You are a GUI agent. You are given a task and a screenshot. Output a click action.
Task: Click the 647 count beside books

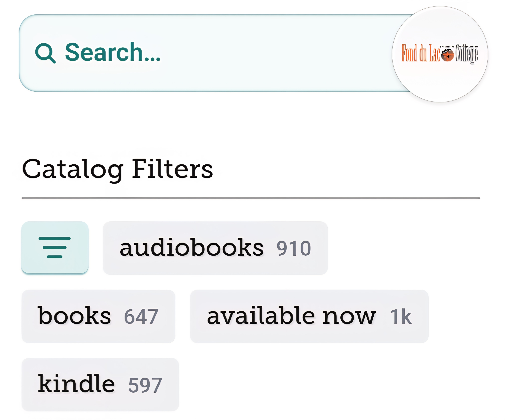point(141,317)
